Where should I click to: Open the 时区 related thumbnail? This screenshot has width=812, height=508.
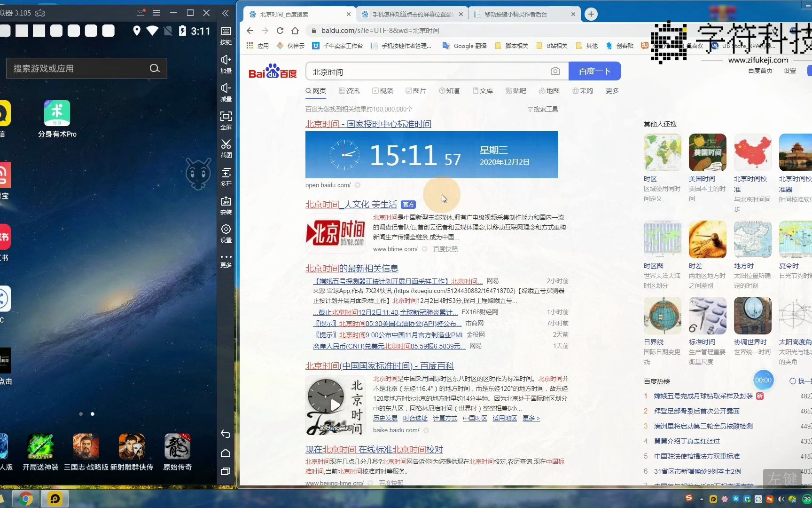coord(662,152)
